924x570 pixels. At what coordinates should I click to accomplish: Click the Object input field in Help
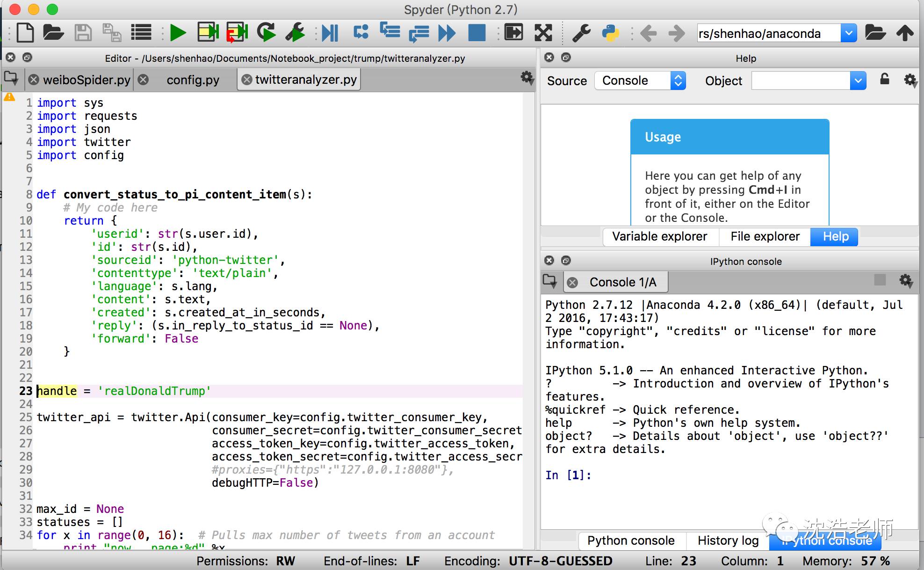pos(801,80)
